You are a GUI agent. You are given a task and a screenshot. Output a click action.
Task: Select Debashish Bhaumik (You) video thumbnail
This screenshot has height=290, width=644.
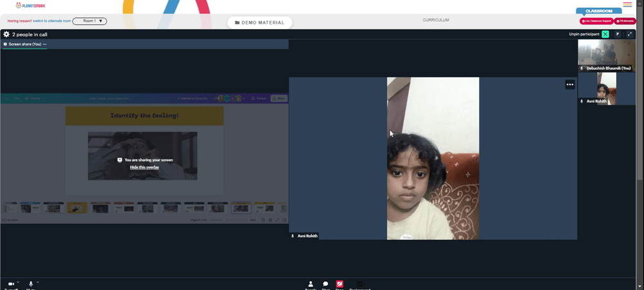pyautogui.click(x=607, y=55)
